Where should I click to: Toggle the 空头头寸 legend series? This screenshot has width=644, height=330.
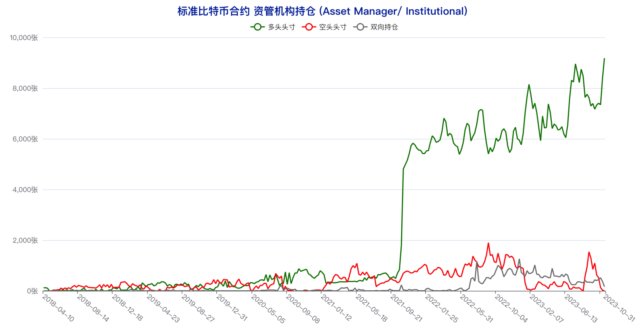(x=324, y=27)
